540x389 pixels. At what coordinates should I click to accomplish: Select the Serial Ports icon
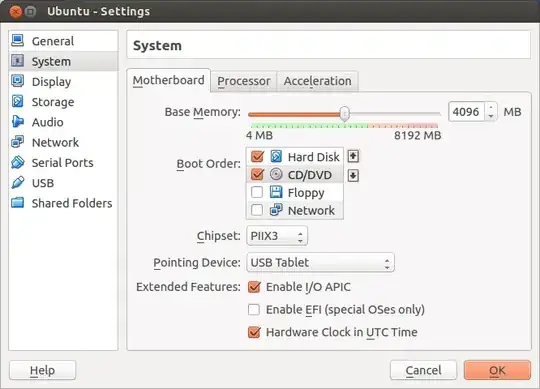[x=18, y=162]
